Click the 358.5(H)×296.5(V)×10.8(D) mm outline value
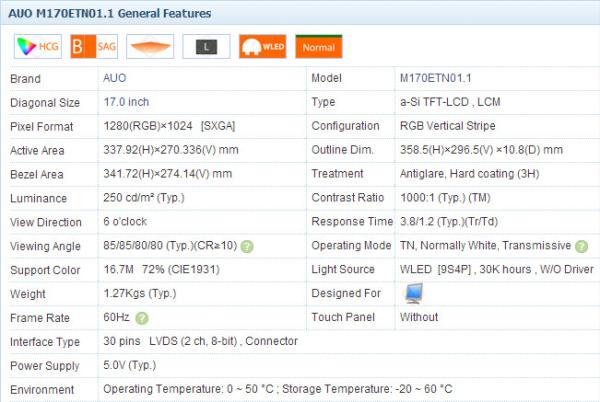The height and width of the screenshot is (402, 600). [x=481, y=150]
